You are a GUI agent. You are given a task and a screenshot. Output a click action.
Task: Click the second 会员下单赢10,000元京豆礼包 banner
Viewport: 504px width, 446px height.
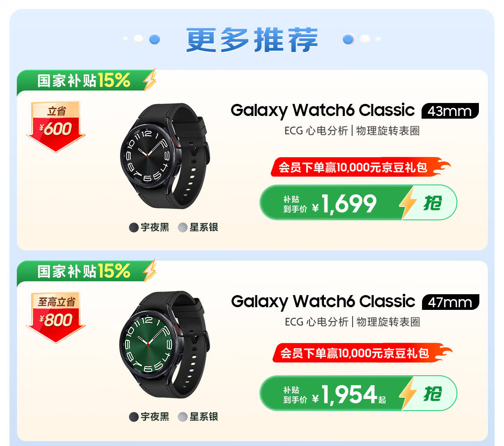pos(362,353)
